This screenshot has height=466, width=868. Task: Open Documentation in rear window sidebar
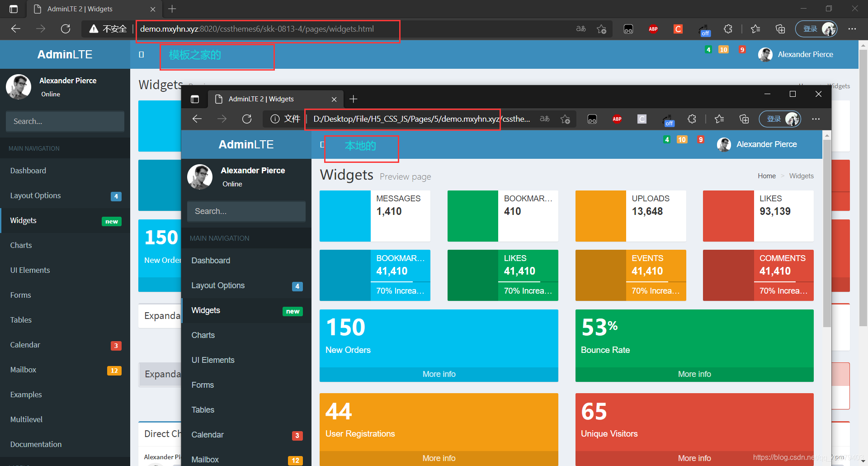[x=65, y=444]
